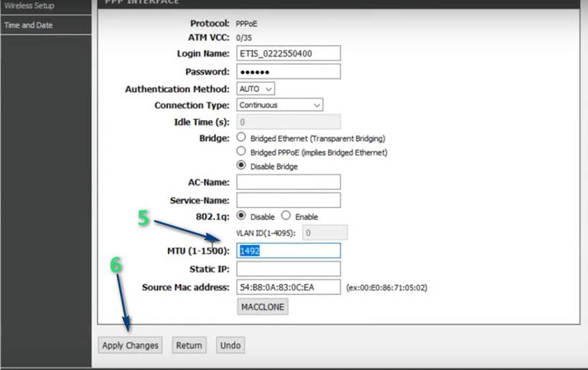
Task: Enable 802.1q radio option
Action: point(286,216)
